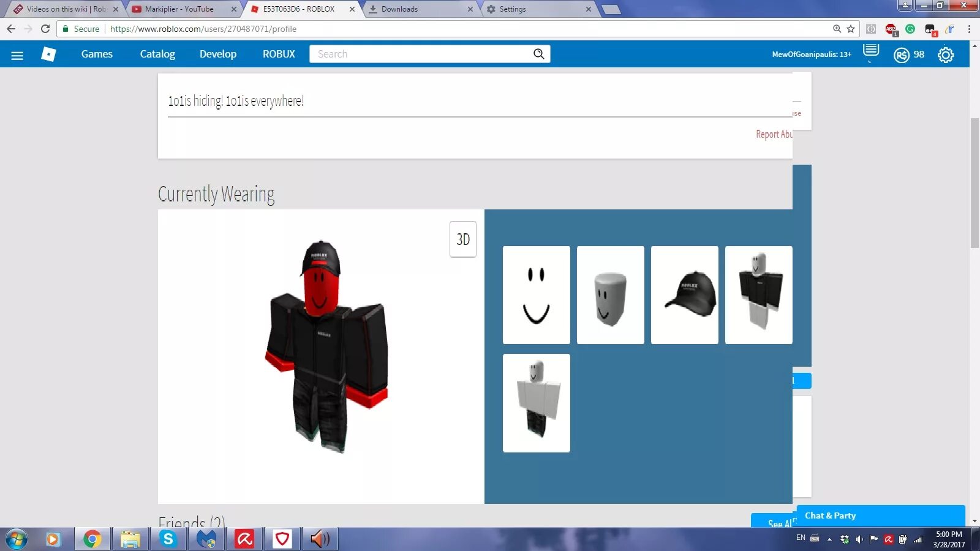Click the See All friends button
The width and height of the screenshot is (980, 551).
tap(774, 521)
